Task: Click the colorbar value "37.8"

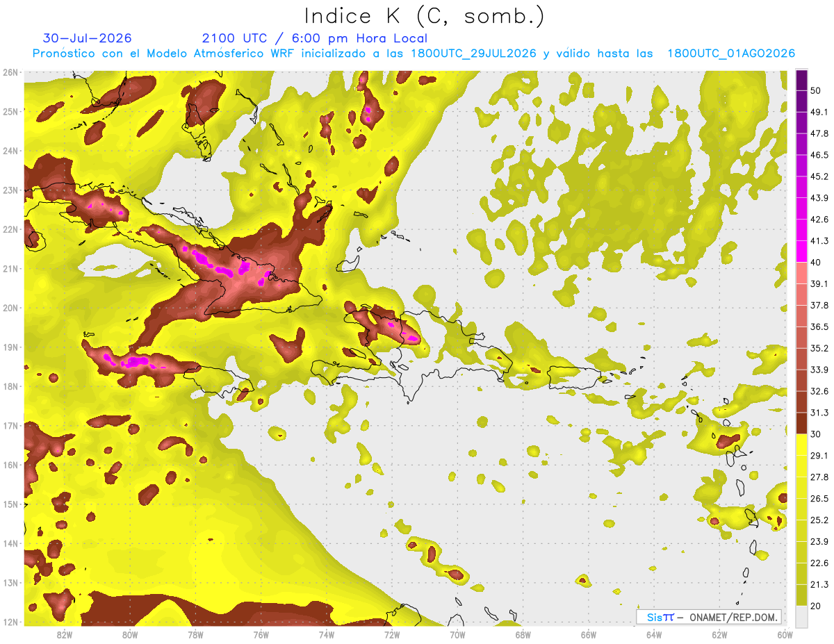Action: pos(819,305)
